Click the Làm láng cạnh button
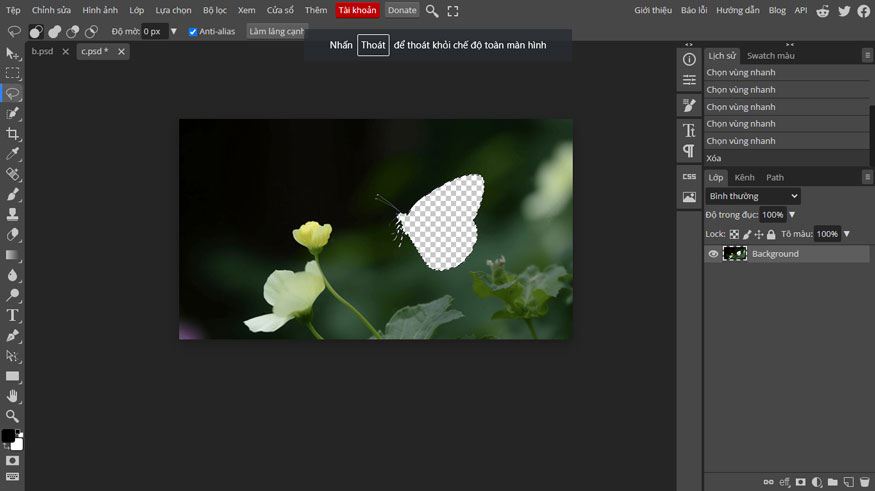Image resolution: width=875 pixels, height=491 pixels. 277,32
